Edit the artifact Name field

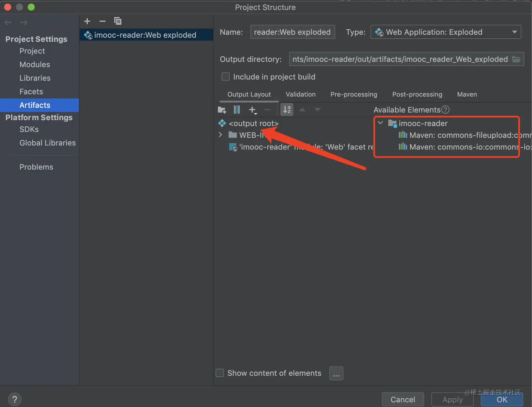(x=292, y=32)
